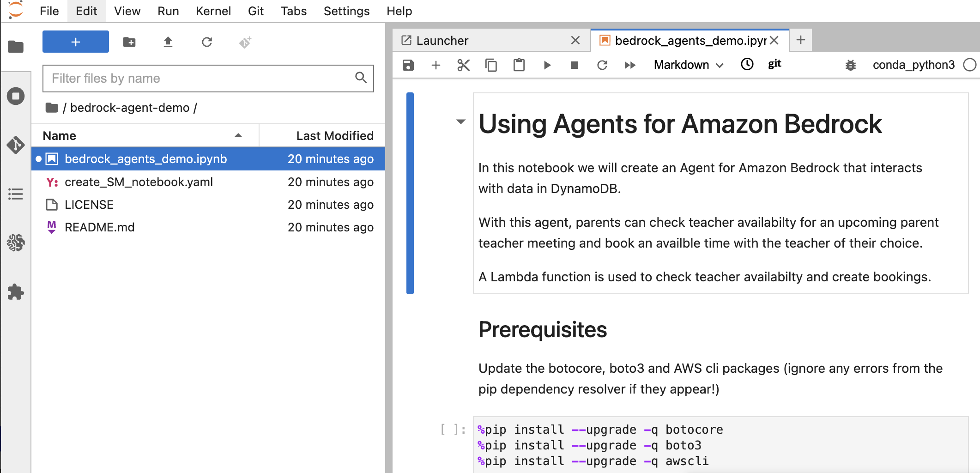The height and width of the screenshot is (473, 980).
Task: Open the Help menu
Action: pos(399,11)
